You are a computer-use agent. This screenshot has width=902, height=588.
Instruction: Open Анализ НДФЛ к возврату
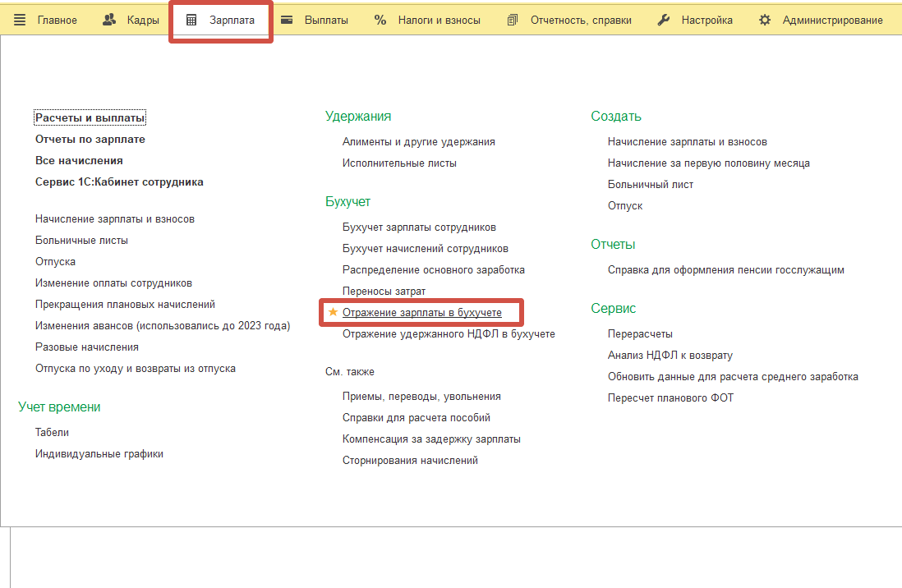coord(670,355)
